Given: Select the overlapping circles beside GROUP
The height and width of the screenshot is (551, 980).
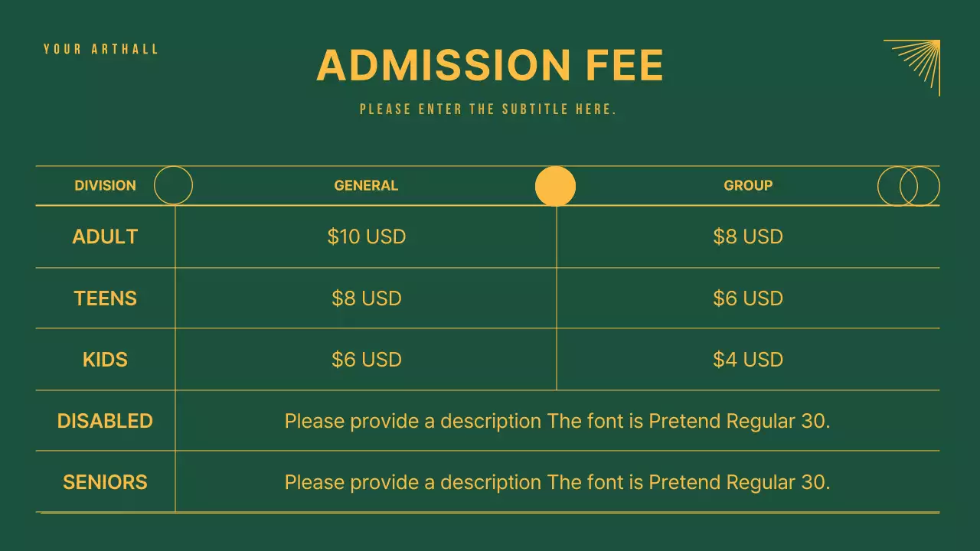Looking at the screenshot, I should (909, 186).
